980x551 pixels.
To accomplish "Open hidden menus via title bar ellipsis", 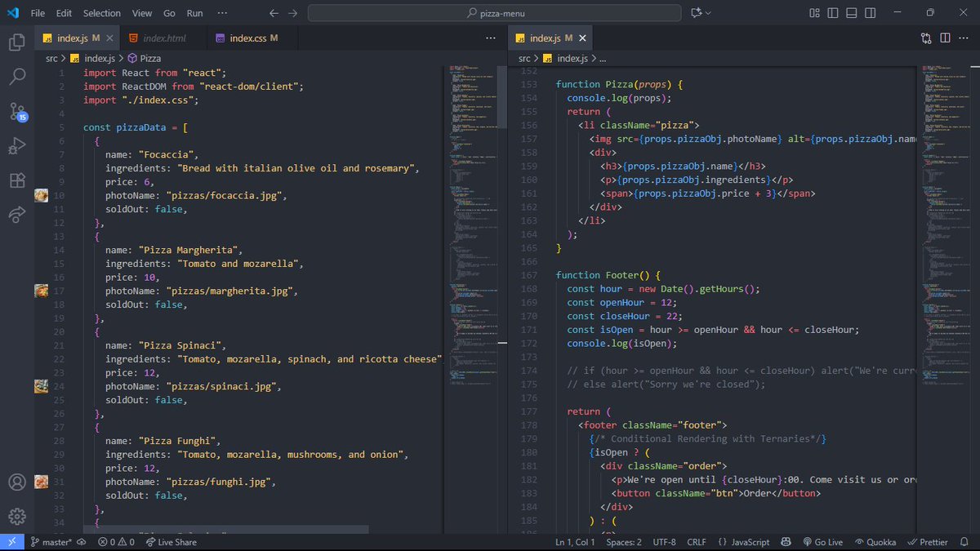I will tap(220, 13).
